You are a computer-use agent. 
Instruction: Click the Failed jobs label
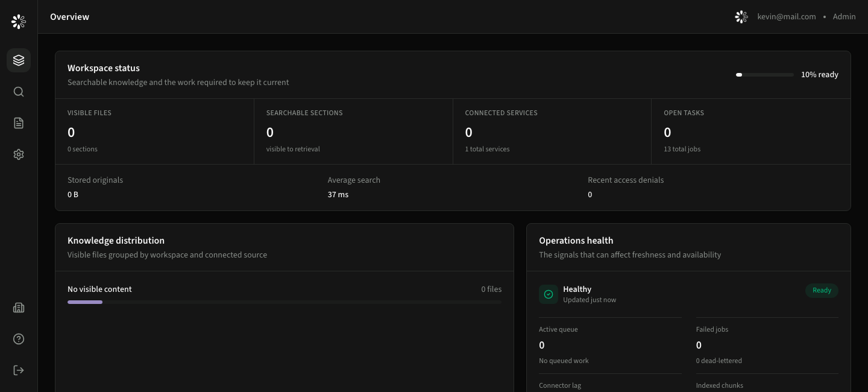(712, 329)
